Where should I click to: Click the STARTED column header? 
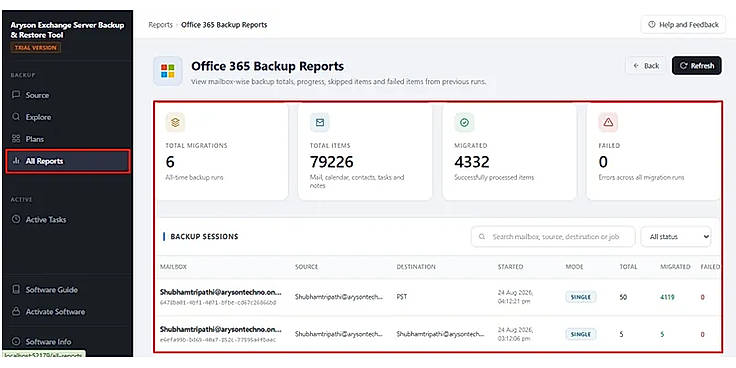(x=510, y=267)
